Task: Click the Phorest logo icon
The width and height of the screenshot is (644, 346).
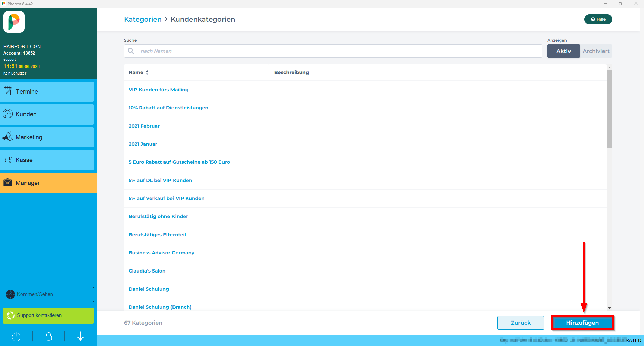Action: point(14,22)
